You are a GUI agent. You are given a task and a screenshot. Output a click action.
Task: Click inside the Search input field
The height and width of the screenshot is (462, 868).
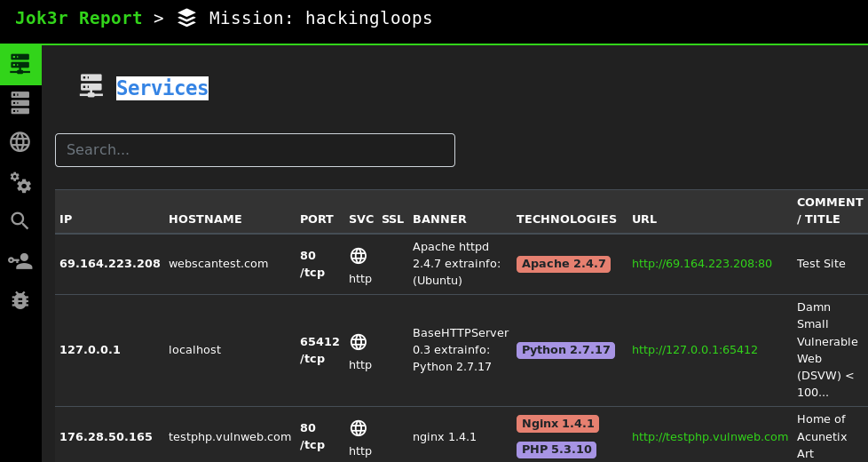pyautogui.click(x=255, y=150)
